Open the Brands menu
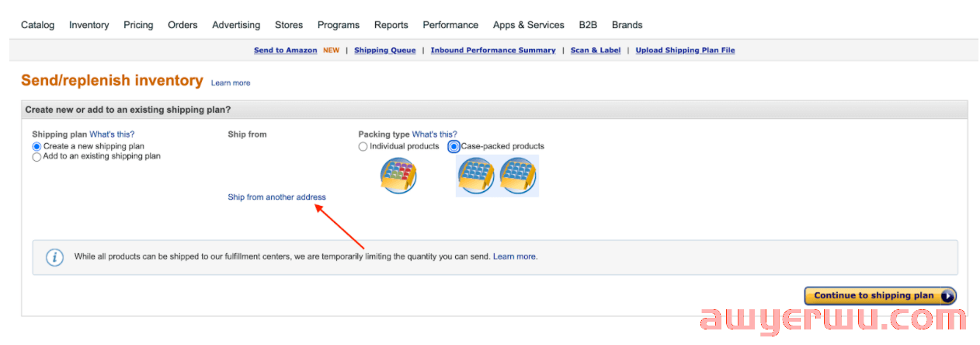This screenshot has width=980, height=345. (627, 25)
